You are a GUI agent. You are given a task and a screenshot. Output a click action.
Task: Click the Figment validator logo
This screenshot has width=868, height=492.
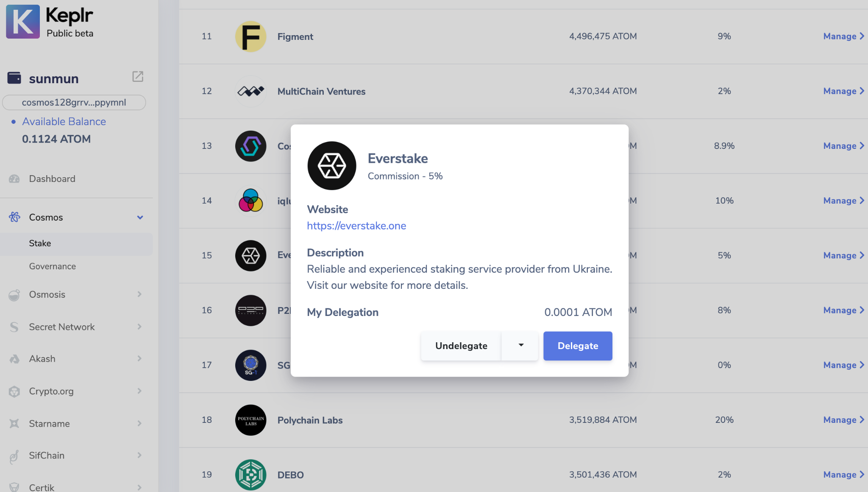pyautogui.click(x=250, y=36)
